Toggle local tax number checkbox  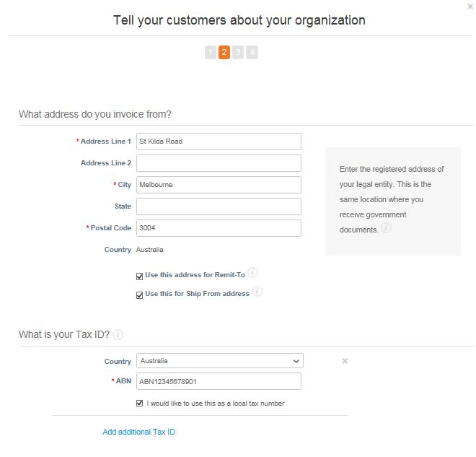pos(139,403)
